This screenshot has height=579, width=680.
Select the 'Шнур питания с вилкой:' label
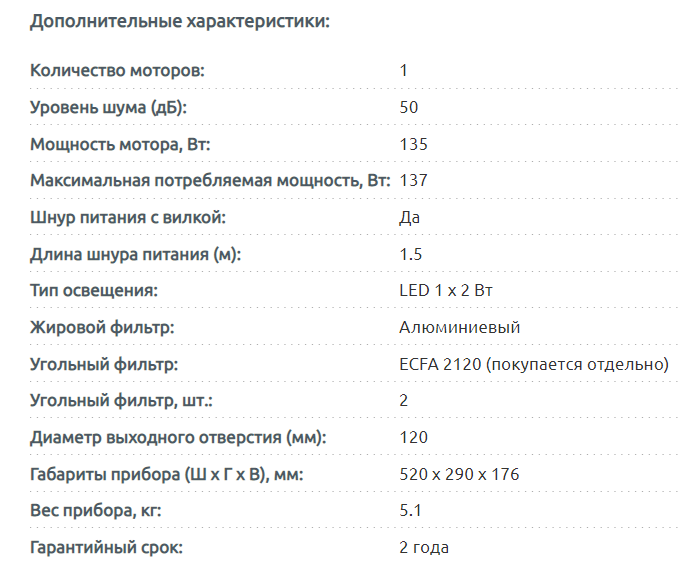pos(128,217)
